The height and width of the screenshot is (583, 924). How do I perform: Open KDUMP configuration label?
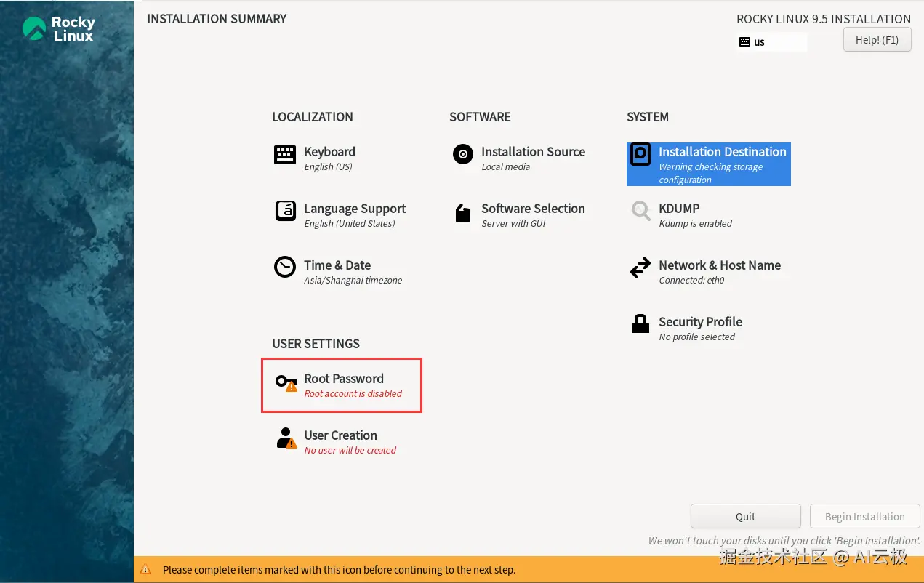tap(679, 209)
